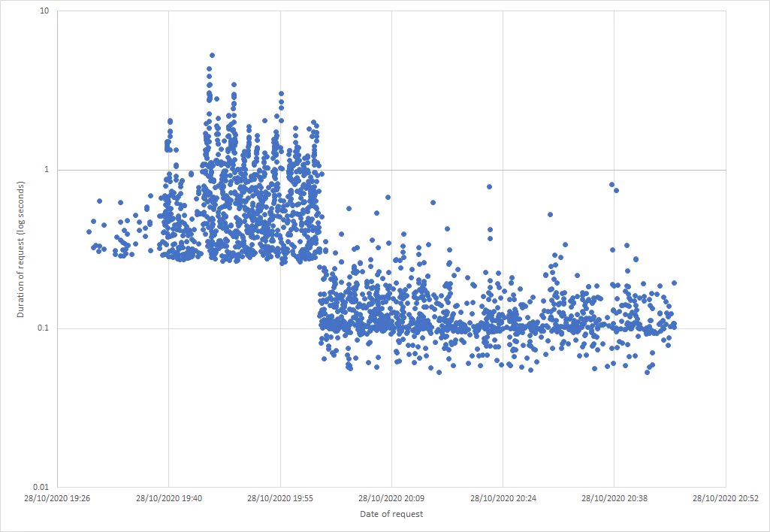Click the x-axis label "28/10/2020 20:52"

[726, 499]
